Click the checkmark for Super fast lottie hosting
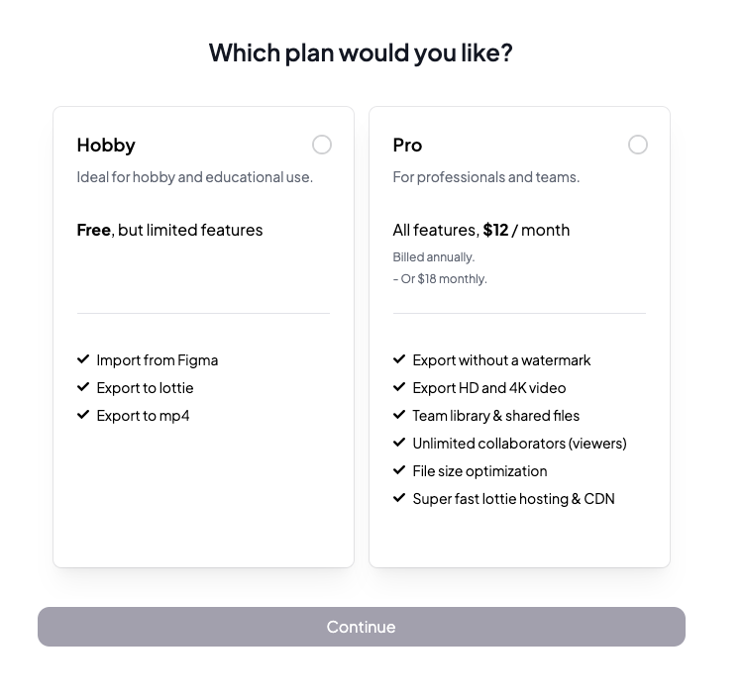The height and width of the screenshot is (700, 746). tap(399, 498)
